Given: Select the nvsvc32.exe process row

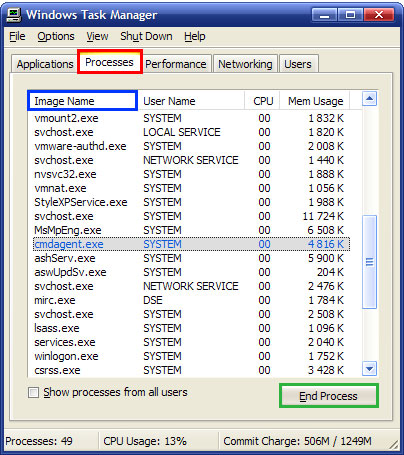Looking at the screenshot, I should tap(191, 174).
